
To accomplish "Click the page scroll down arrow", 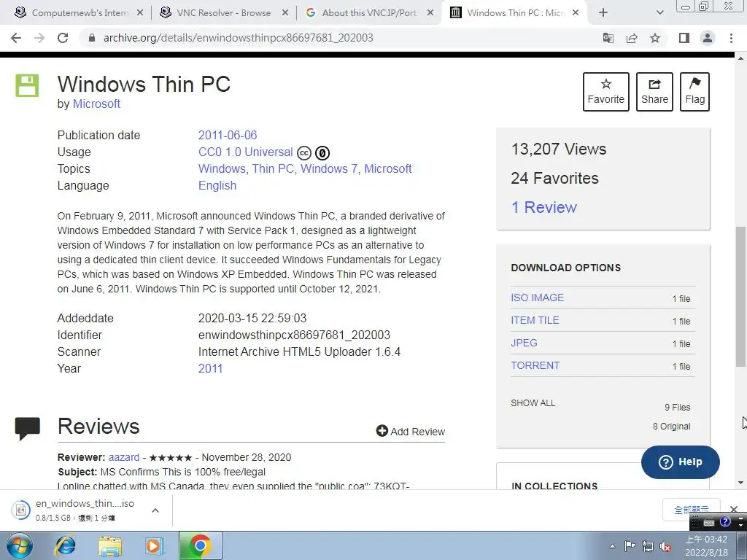I will coord(740,483).
